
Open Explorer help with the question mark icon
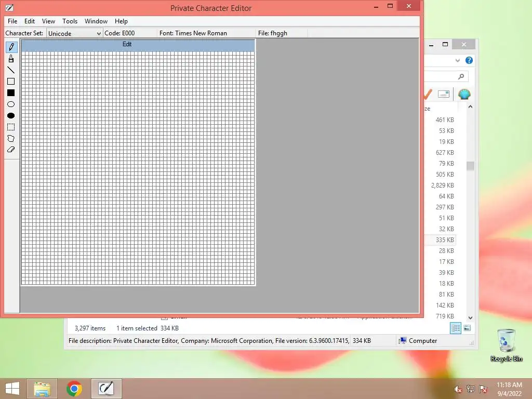click(469, 60)
